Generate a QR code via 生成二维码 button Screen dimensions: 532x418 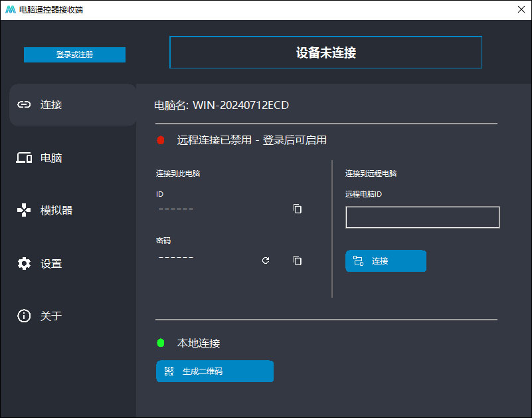coord(215,371)
